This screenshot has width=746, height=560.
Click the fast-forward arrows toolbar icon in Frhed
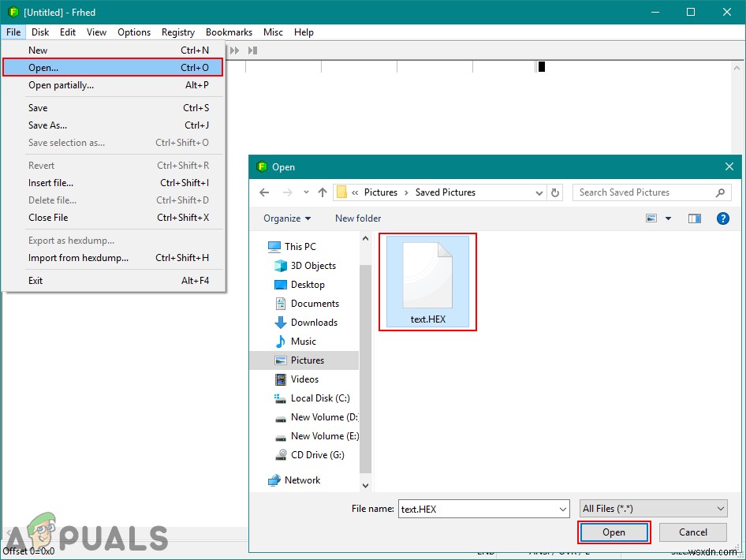coord(234,50)
